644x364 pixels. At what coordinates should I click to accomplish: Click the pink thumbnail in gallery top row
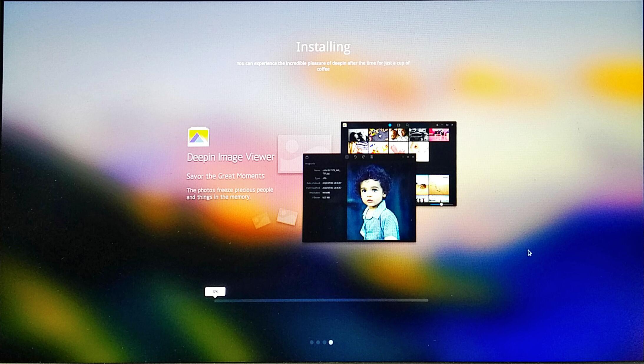439,135
